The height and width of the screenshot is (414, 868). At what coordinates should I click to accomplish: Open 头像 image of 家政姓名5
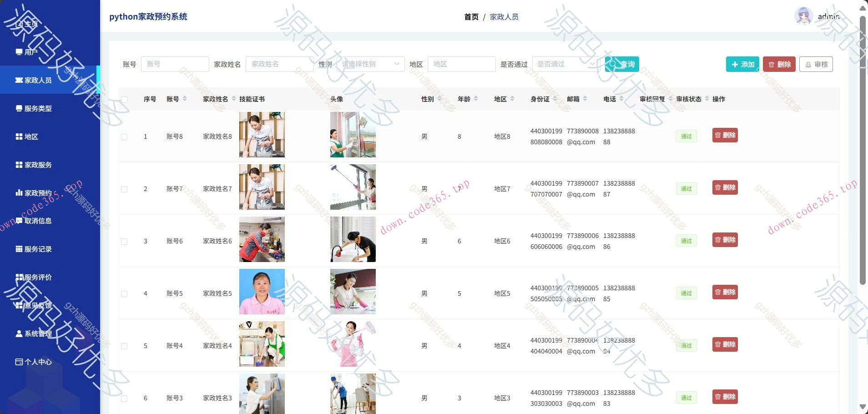coord(353,292)
